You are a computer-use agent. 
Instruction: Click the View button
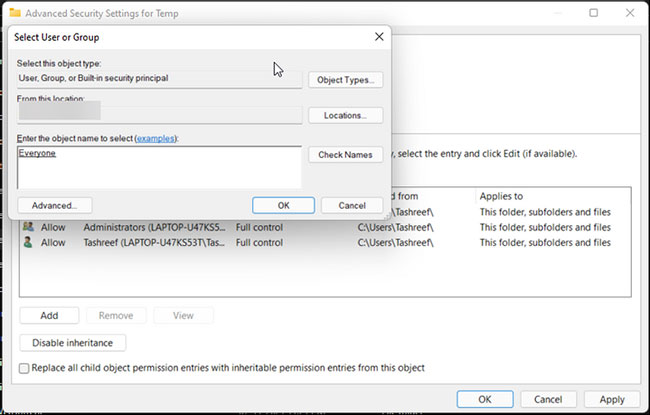tap(183, 315)
